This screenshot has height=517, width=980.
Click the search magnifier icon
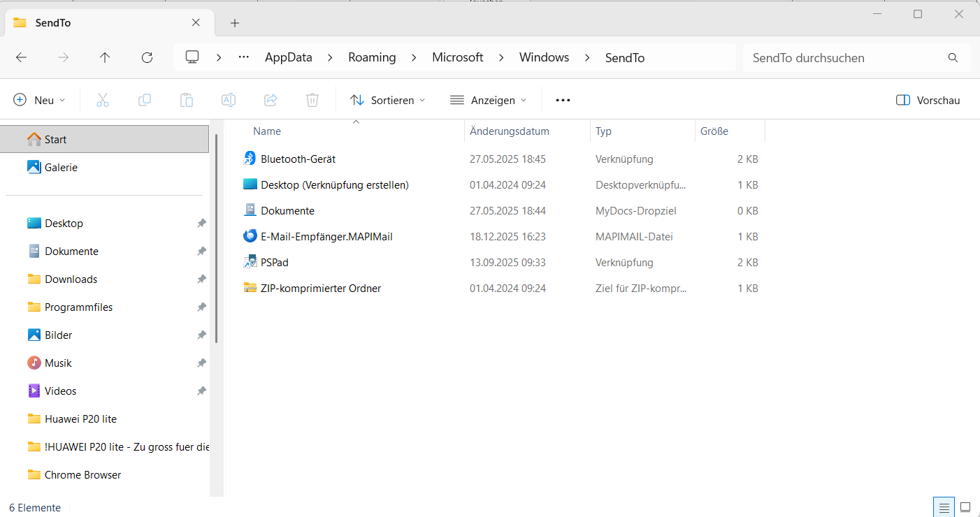953,58
